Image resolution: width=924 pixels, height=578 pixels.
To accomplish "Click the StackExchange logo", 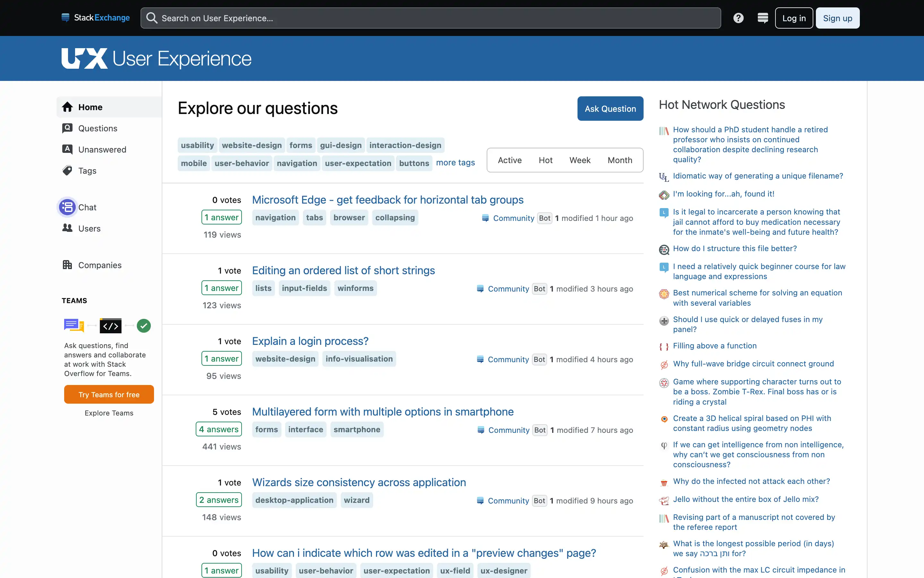I will (96, 18).
